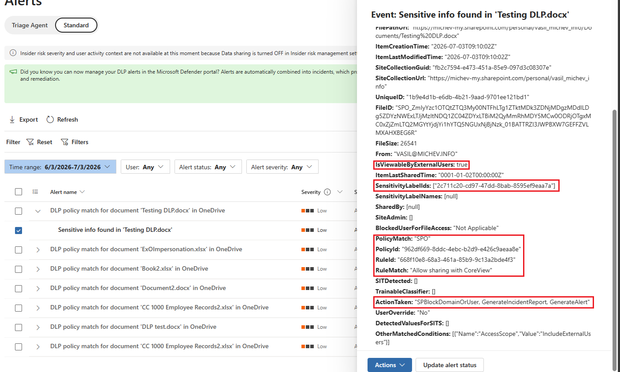Click the megaphone icon in the green banner

pyautogui.click(x=13, y=72)
